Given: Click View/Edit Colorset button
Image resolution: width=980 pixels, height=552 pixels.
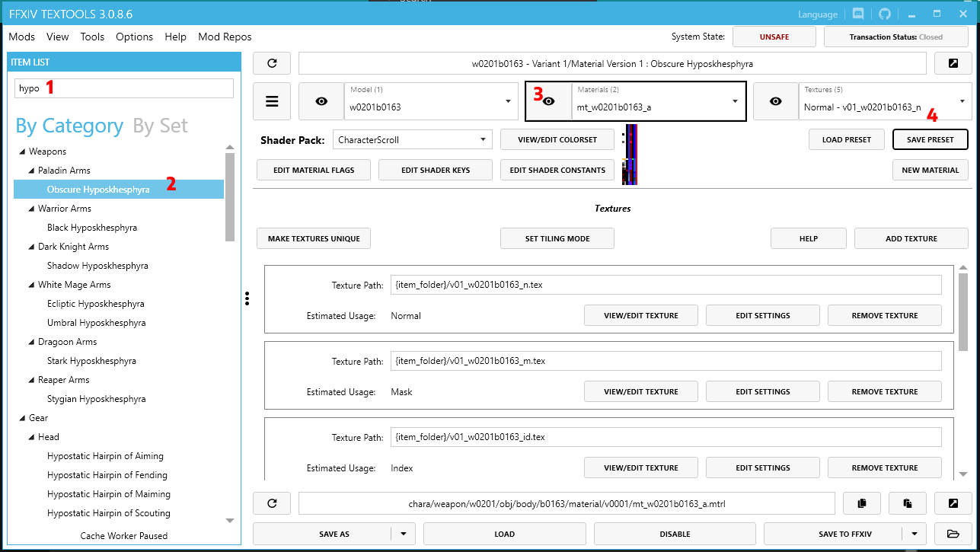Looking at the screenshot, I should [557, 140].
